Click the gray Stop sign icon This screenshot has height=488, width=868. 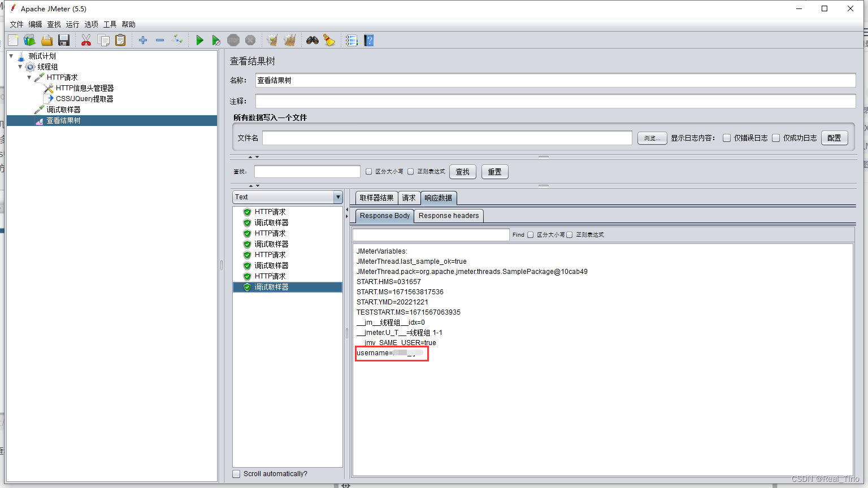pyautogui.click(x=233, y=40)
